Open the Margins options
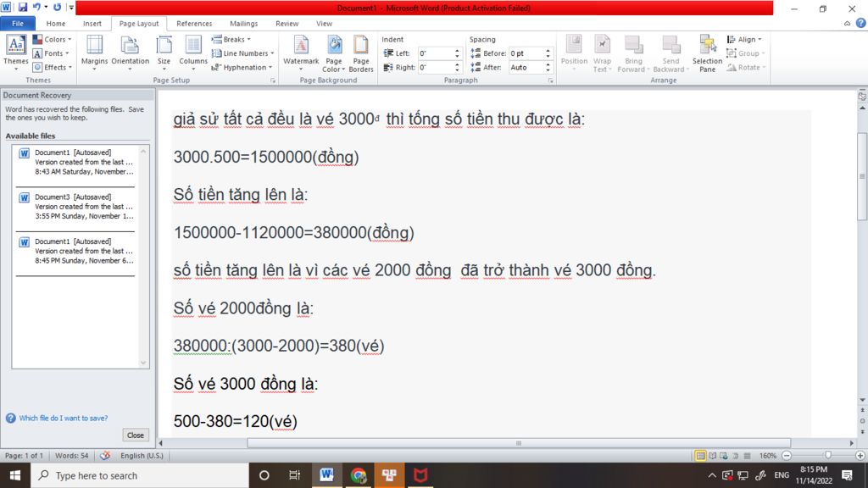 pyautogui.click(x=94, y=53)
